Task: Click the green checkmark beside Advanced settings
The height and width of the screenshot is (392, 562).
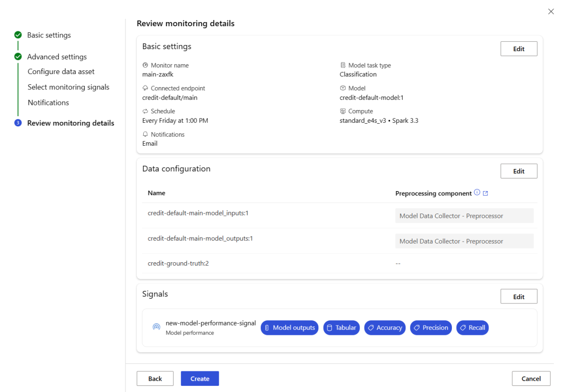Action: 18,57
